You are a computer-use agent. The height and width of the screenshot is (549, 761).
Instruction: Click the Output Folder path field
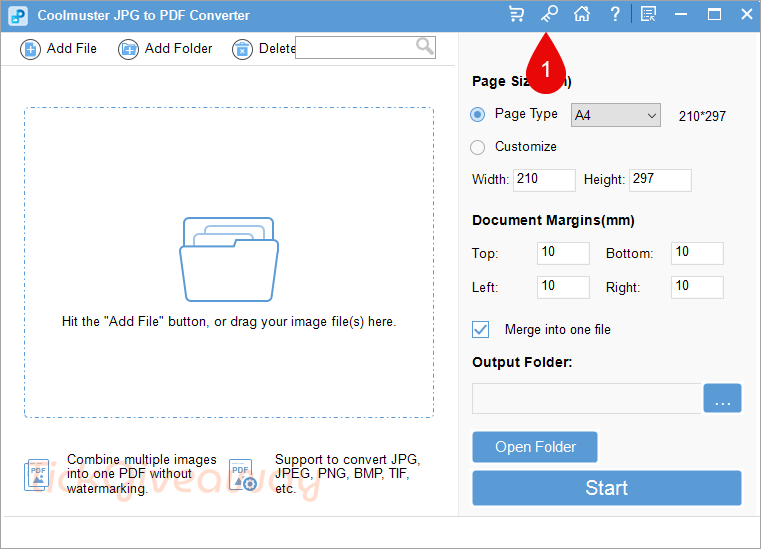586,399
